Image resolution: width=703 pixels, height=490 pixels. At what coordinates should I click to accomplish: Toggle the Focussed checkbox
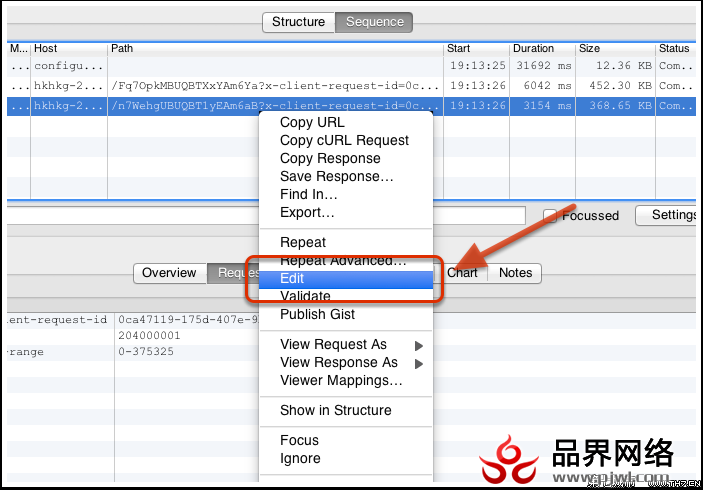[x=550, y=216]
